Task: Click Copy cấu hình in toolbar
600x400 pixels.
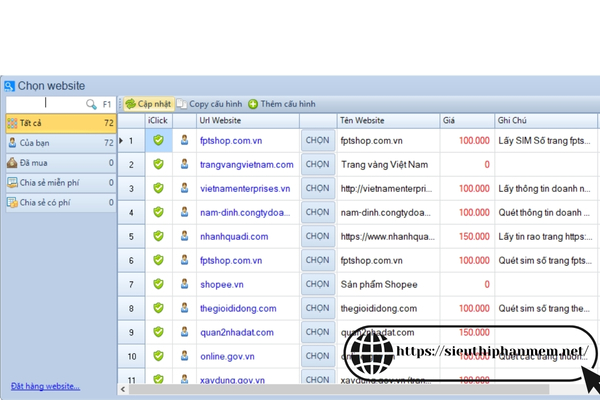Action: (209, 104)
